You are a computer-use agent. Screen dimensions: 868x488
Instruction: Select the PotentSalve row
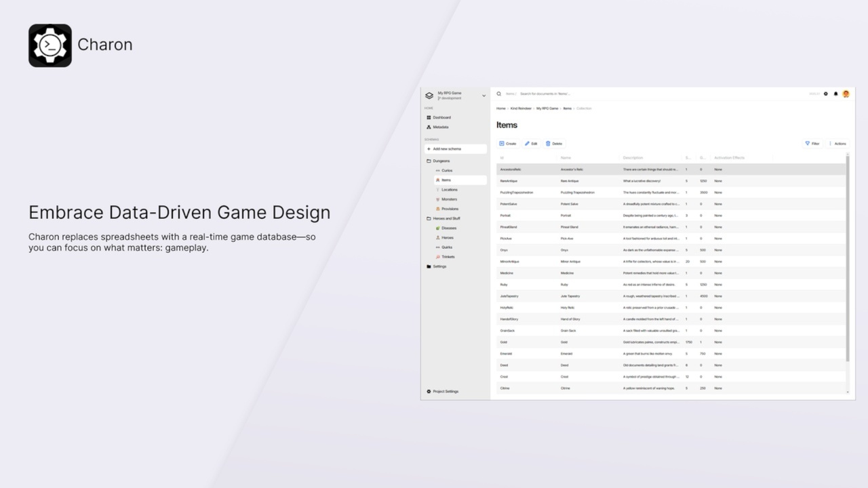click(x=671, y=204)
